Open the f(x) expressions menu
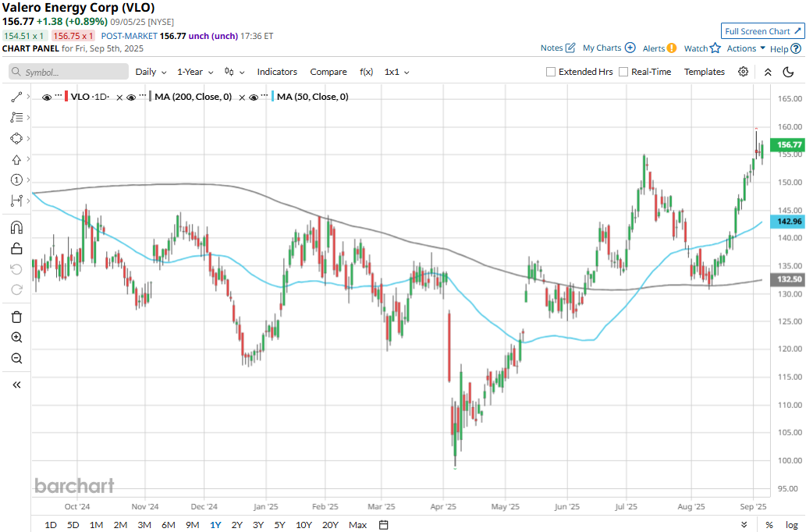This screenshot has height=532, width=806. coord(367,72)
